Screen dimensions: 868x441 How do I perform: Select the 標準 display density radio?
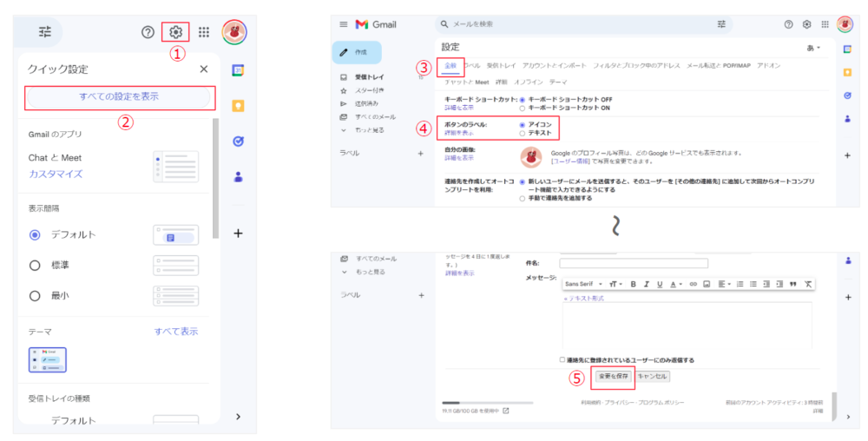pyautogui.click(x=35, y=266)
